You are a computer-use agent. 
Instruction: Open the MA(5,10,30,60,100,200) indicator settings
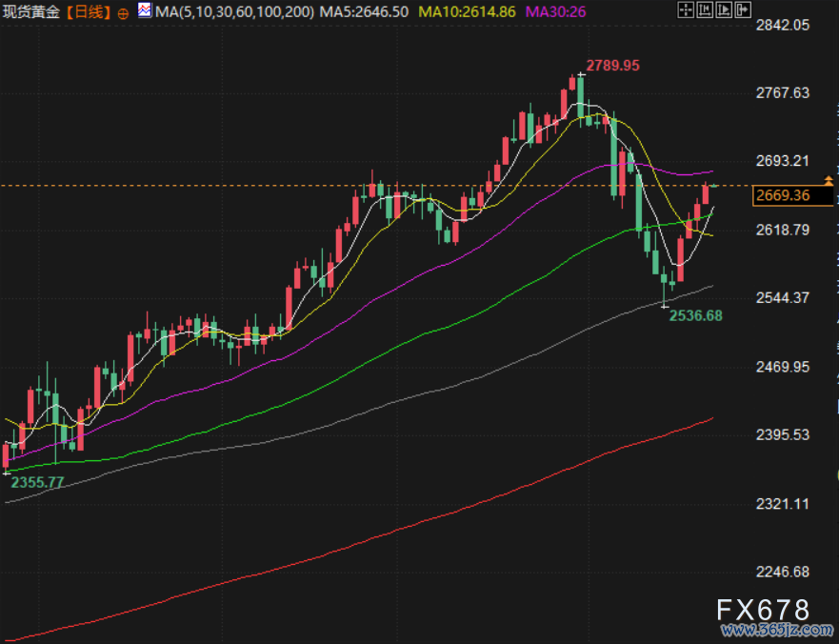point(234,11)
